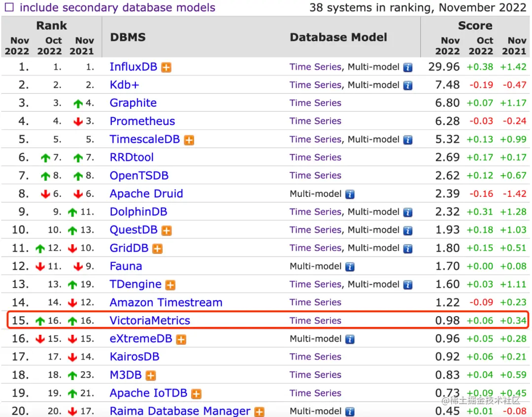This screenshot has height=417, width=532.
Task: Click orange plus icon next to TimescaleDB
Action: click(x=189, y=140)
